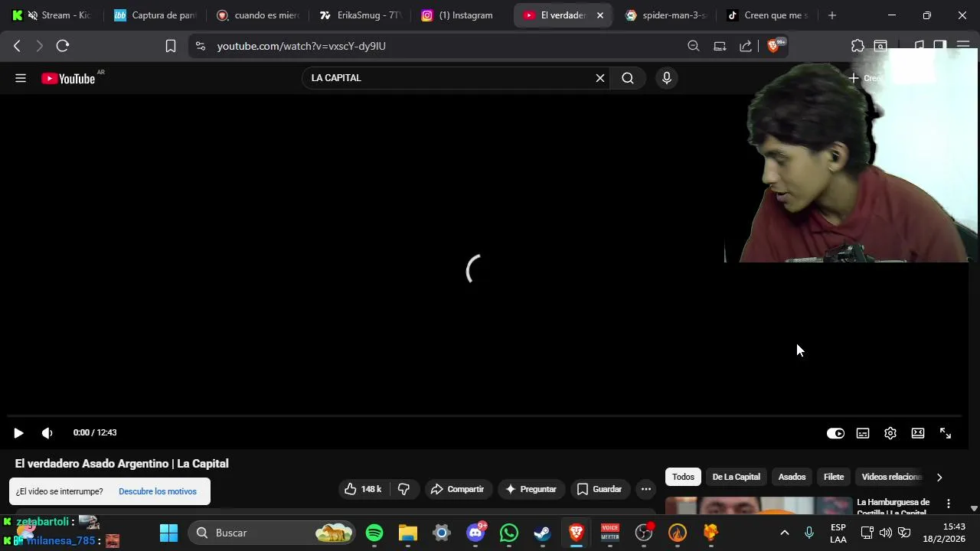Open the Windows Start menu
The image size is (980, 551).
pos(168,533)
